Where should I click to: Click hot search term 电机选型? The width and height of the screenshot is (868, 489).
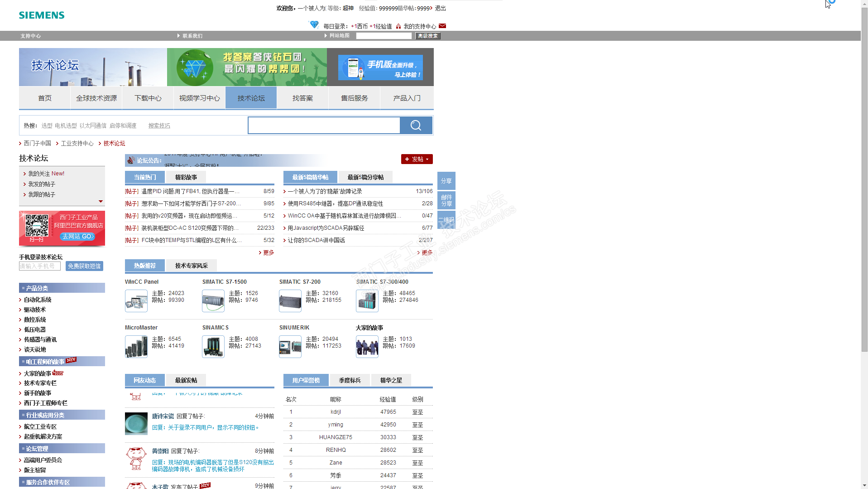coord(66,126)
